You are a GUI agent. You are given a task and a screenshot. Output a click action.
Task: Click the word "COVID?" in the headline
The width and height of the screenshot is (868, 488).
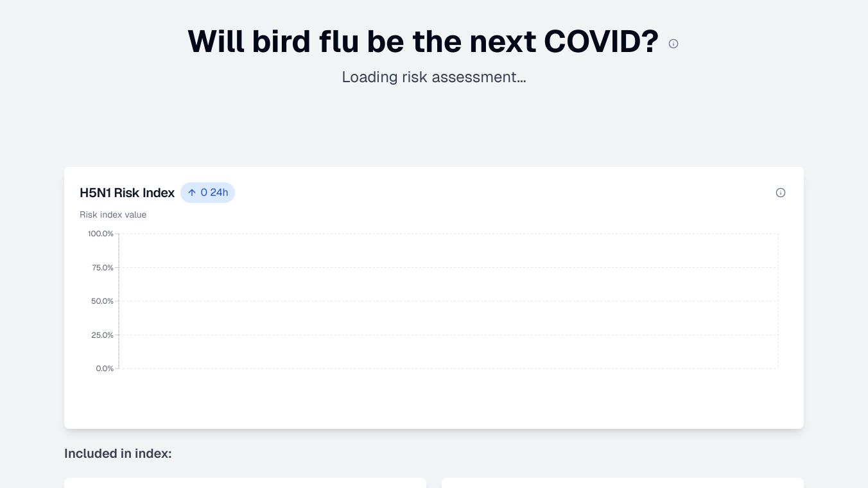[x=601, y=42]
